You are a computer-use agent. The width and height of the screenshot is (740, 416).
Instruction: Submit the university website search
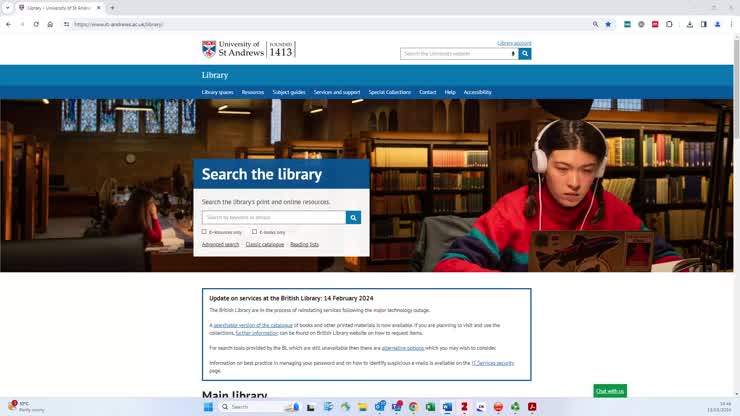[x=525, y=54]
